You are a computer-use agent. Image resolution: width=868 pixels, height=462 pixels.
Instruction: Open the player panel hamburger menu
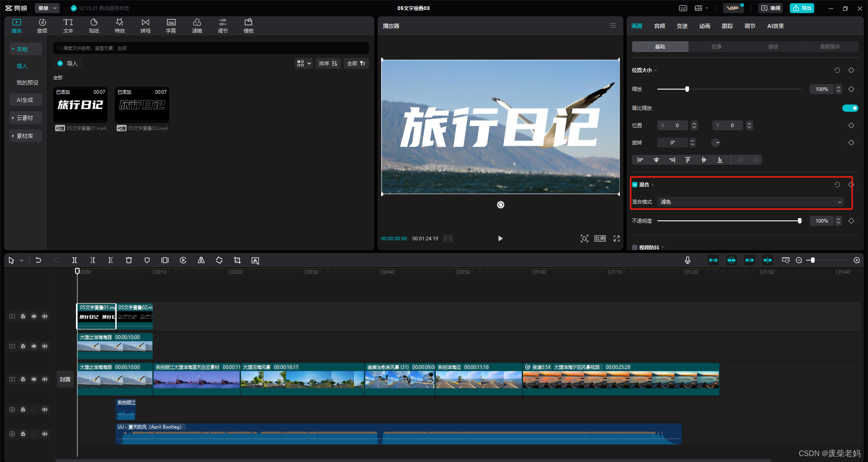click(x=613, y=26)
